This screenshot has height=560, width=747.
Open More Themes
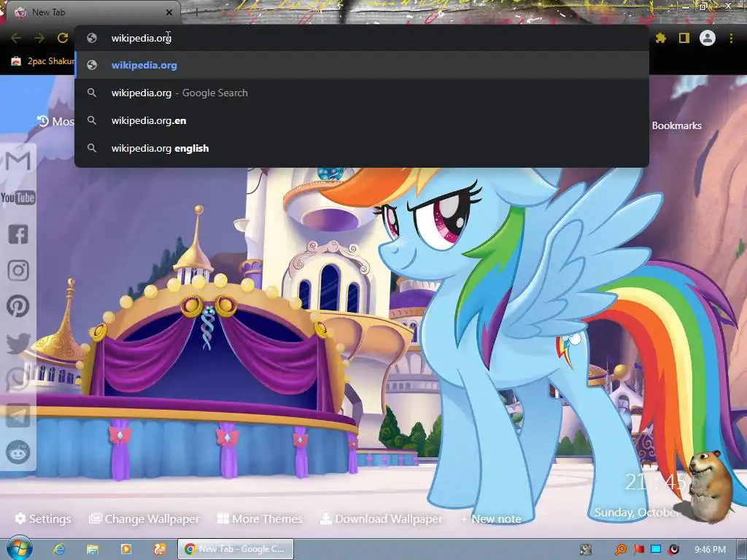click(x=260, y=518)
